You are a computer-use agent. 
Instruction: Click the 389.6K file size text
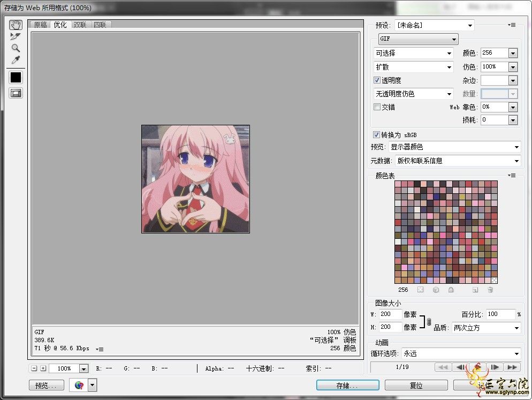click(44, 340)
